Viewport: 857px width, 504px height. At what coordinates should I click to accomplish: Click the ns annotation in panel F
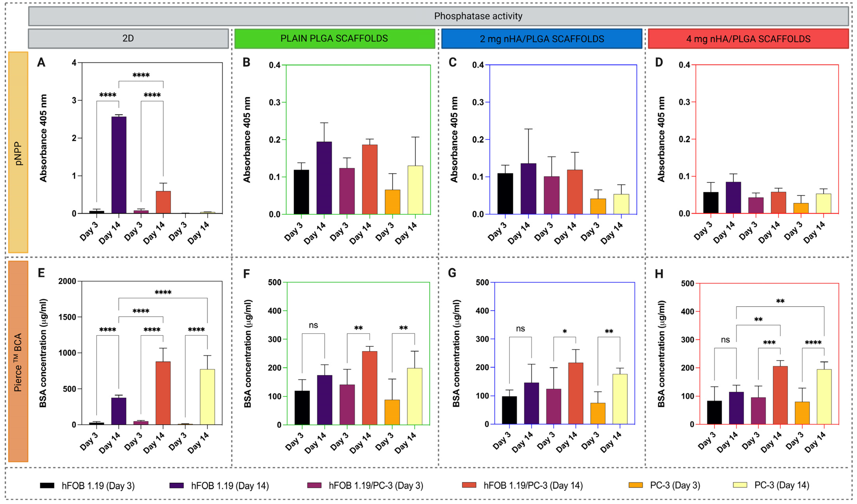tap(313, 325)
